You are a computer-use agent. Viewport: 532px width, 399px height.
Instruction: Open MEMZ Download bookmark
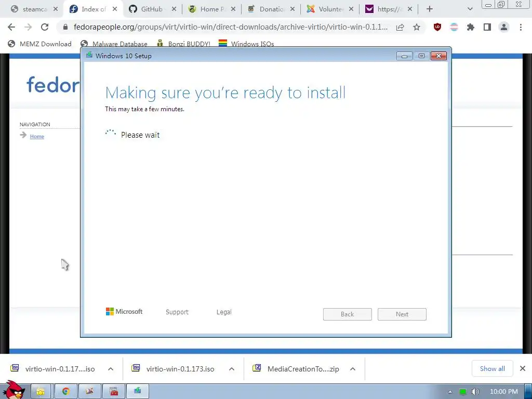[39, 44]
